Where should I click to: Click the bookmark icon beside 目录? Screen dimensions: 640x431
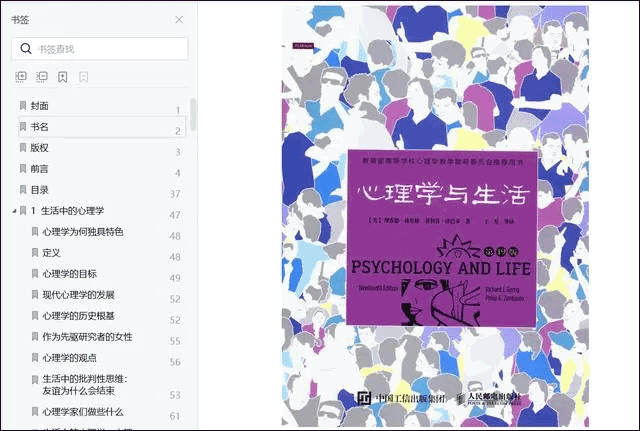pyautogui.click(x=23, y=190)
